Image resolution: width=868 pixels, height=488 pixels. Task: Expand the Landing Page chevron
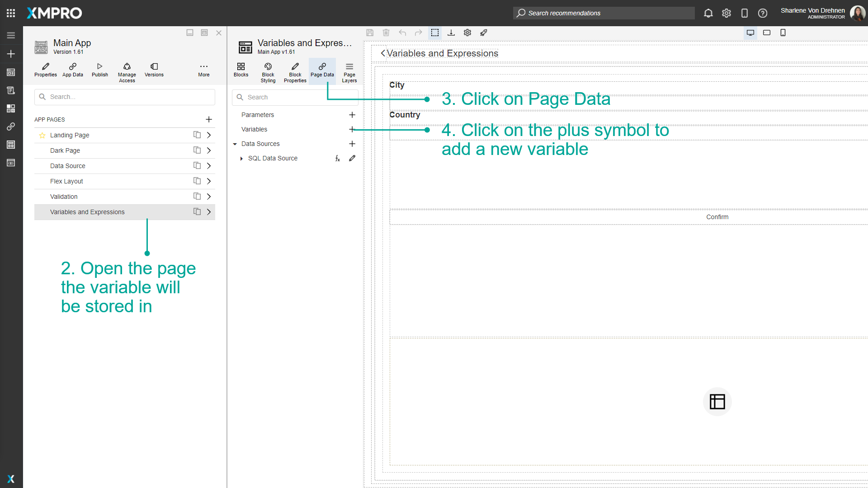point(209,135)
